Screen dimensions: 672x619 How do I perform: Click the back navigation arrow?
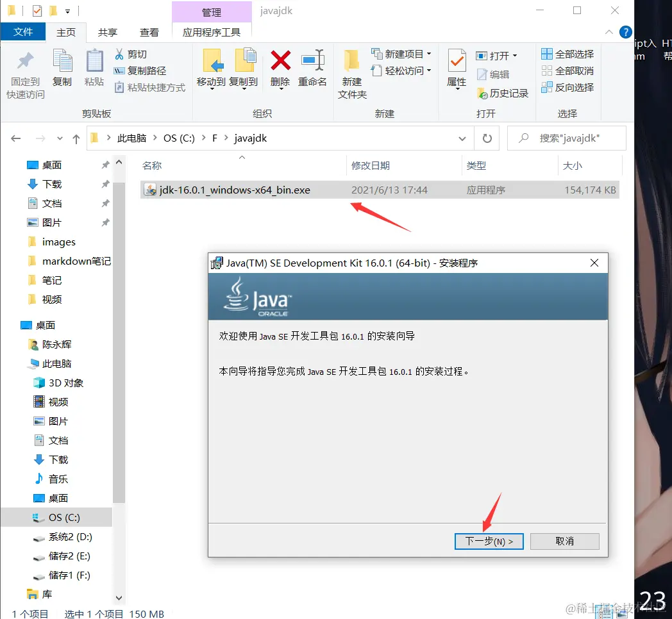coord(16,138)
